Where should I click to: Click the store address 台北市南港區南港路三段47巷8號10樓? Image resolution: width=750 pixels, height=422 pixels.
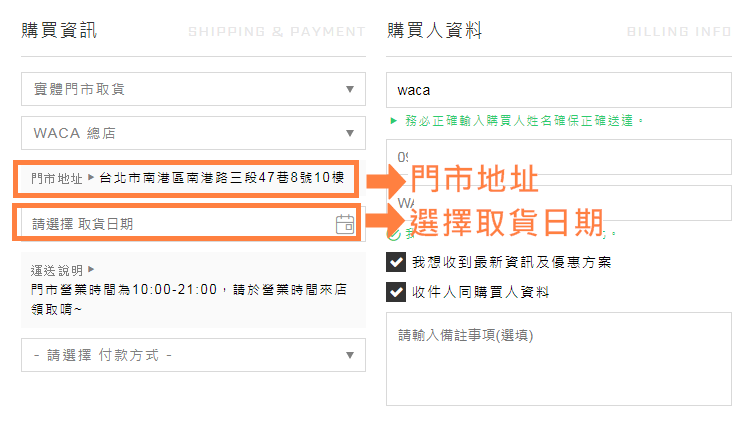coord(222,178)
